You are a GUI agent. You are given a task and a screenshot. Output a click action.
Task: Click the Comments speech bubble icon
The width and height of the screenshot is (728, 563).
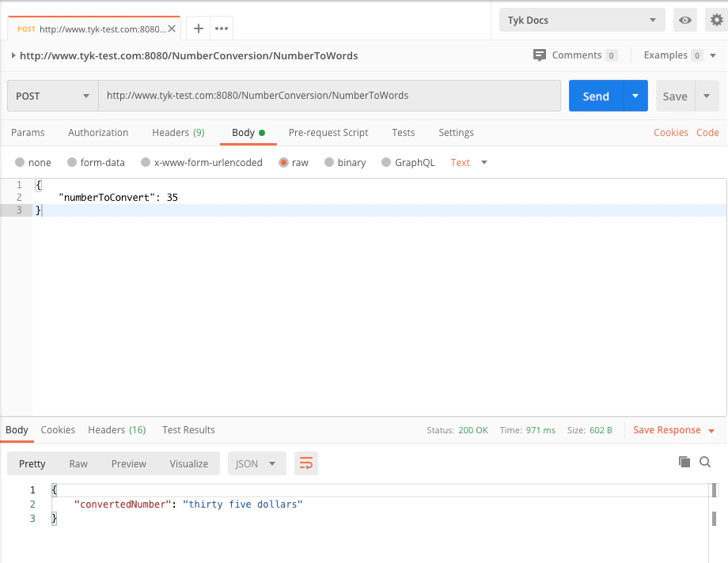pyautogui.click(x=539, y=55)
